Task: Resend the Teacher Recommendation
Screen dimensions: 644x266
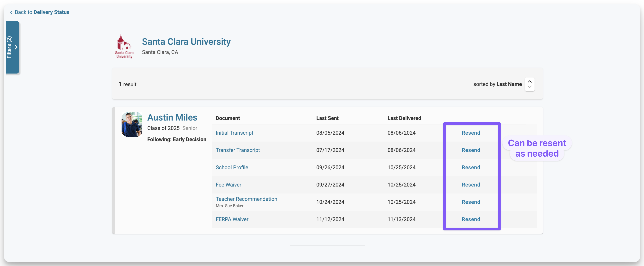Action: point(471,202)
